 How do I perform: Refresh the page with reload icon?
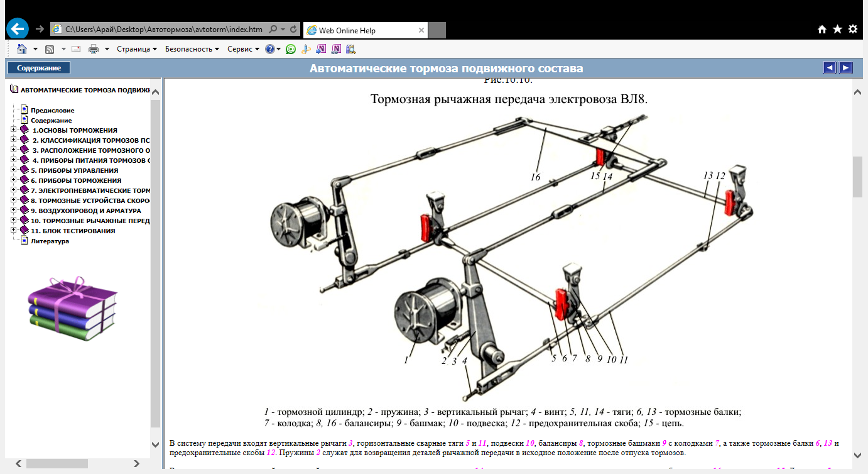[x=293, y=30]
